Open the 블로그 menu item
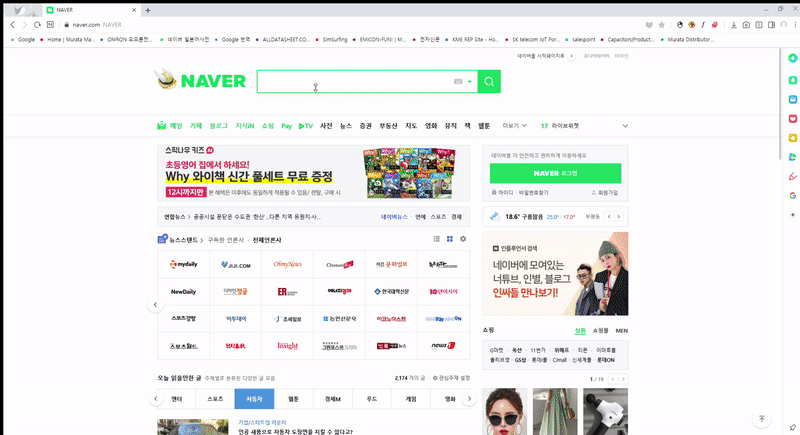Viewport: 800px width, 435px height. point(218,126)
